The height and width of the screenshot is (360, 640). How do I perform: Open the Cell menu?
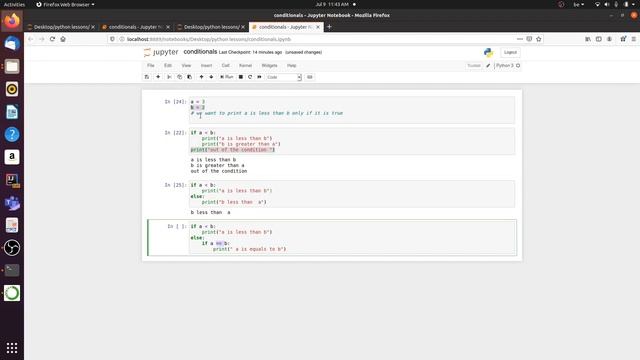point(225,65)
